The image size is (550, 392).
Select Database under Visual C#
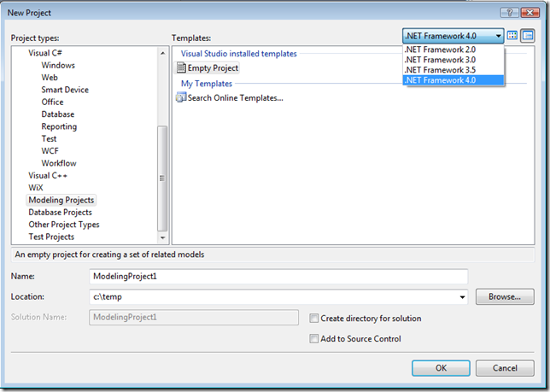(x=57, y=114)
